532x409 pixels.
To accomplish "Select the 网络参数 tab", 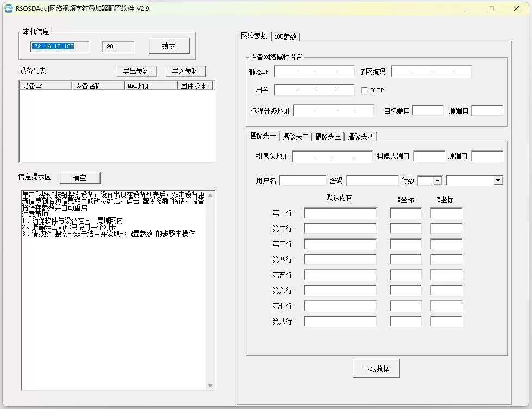I will 253,36.
